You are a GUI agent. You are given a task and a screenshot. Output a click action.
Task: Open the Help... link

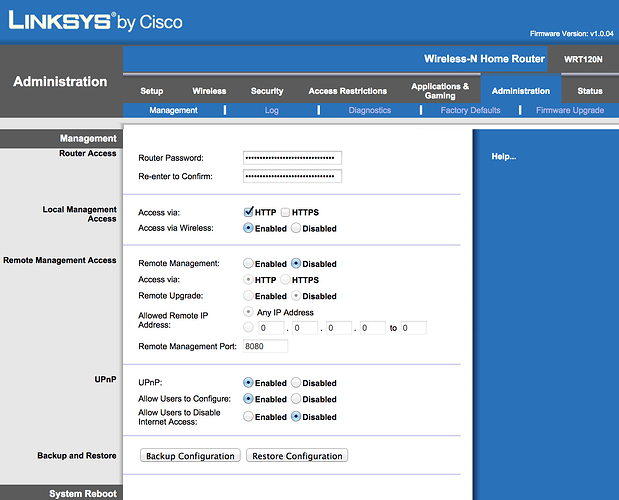click(x=504, y=157)
